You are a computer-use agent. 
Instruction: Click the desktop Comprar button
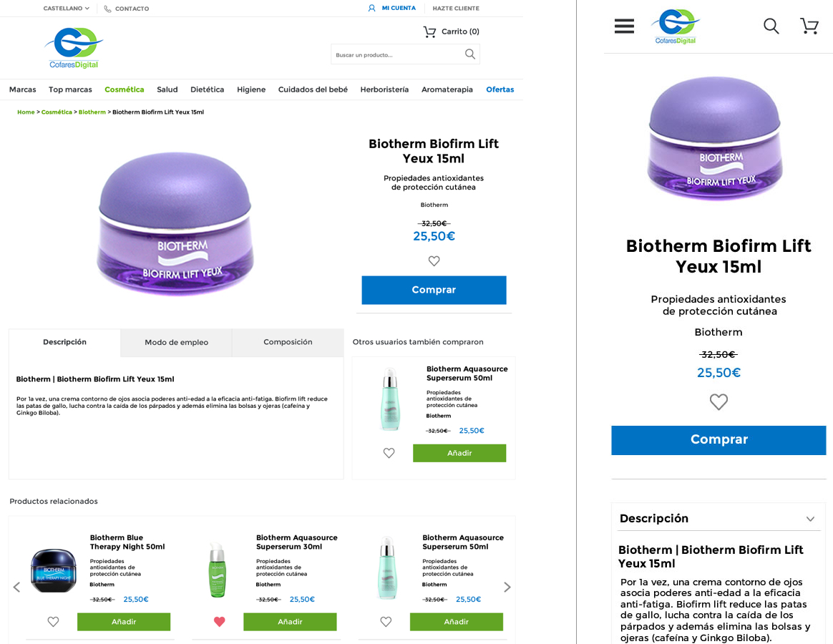click(x=434, y=290)
